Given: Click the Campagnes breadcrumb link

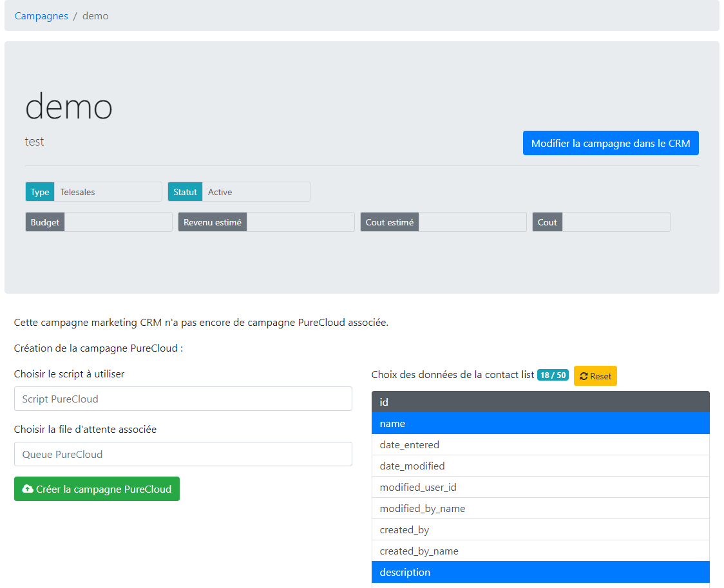Looking at the screenshot, I should click(41, 16).
